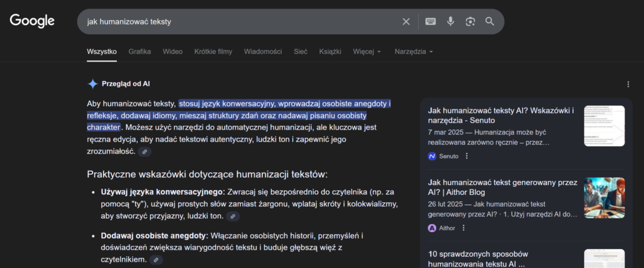Click the Aithor source name label

(x=447, y=228)
